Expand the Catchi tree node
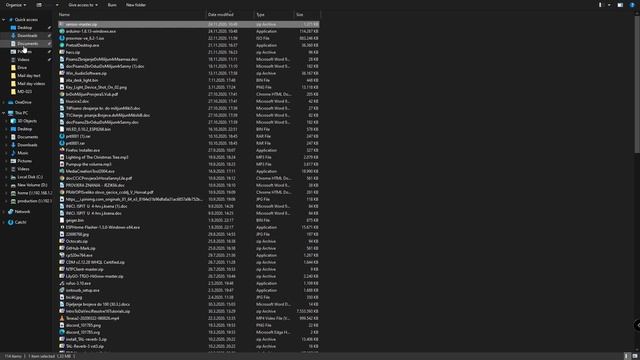The height and width of the screenshot is (360, 640). coord(4,222)
